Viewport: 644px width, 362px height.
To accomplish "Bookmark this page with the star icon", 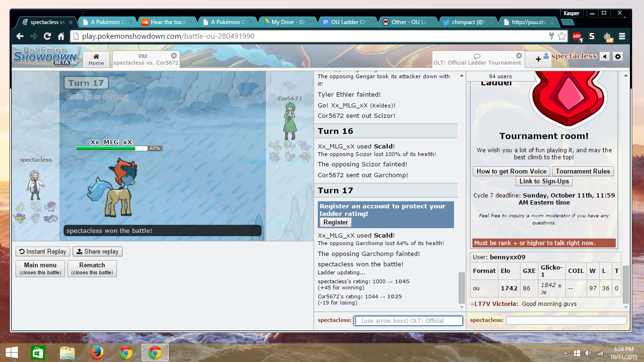I will [x=561, y=36].
